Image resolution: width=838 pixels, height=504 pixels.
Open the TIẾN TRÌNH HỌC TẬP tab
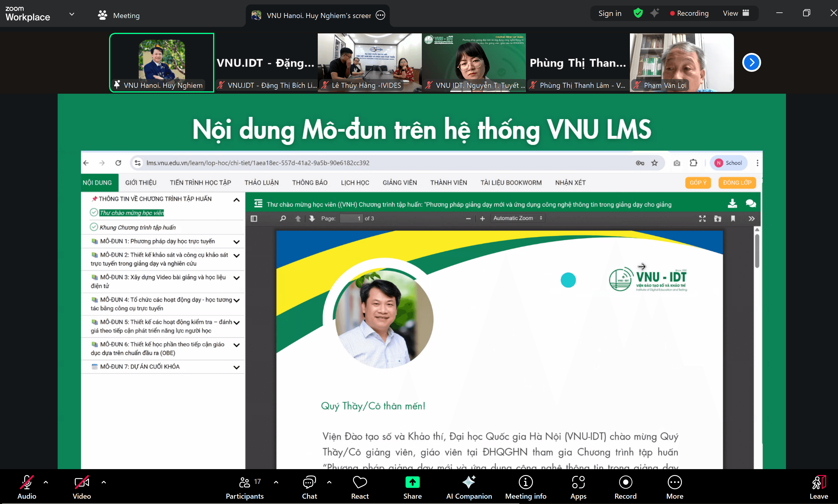[x=200, y=182]
